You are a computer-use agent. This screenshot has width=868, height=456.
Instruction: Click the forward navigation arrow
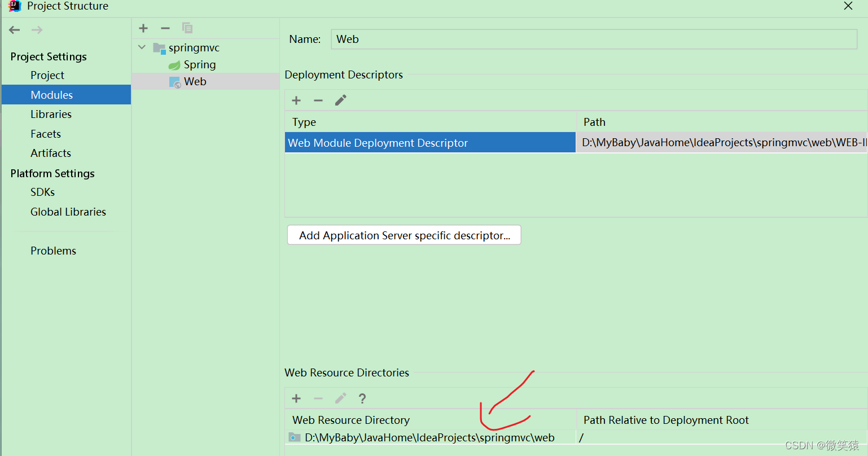point(37,30)
